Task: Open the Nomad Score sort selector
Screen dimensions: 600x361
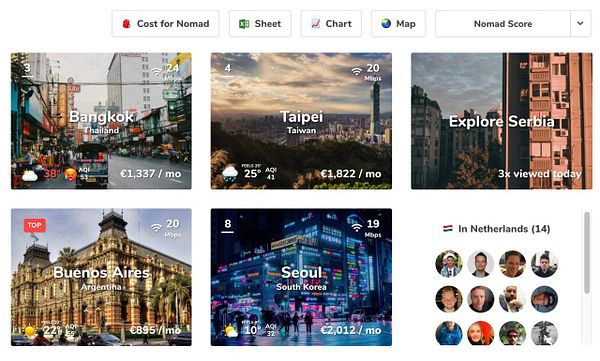Action: click(x=503, y=24)
